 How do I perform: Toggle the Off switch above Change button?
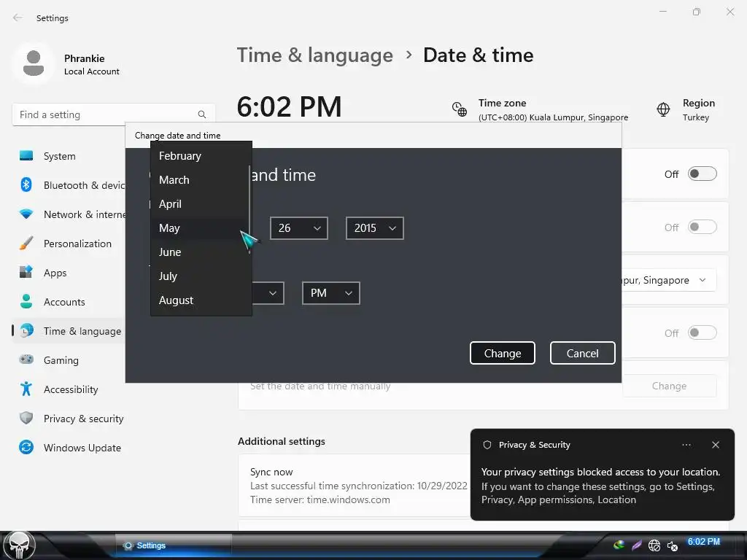coord(703,332)
